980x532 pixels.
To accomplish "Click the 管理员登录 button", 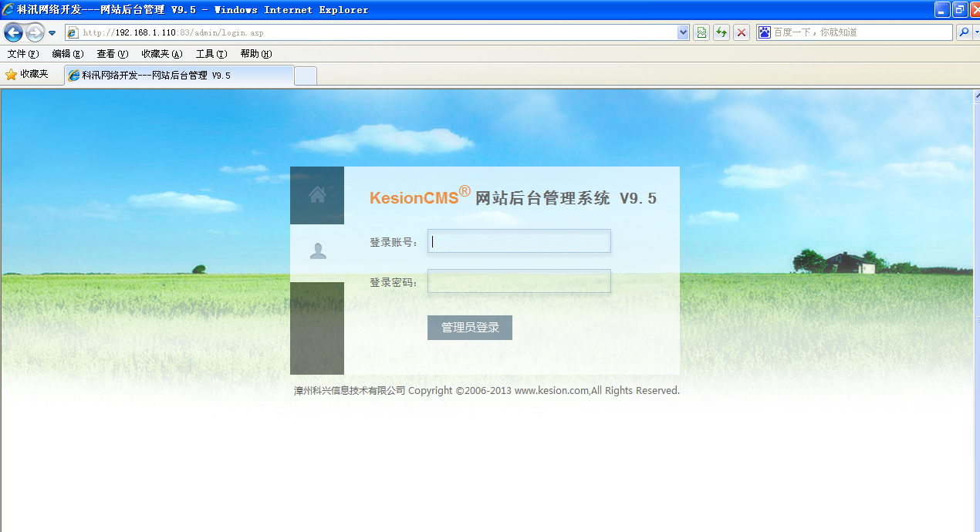I will pos(470,328).
